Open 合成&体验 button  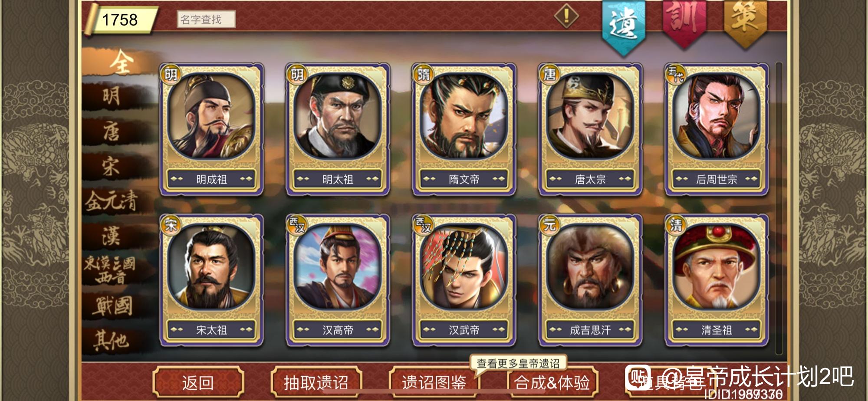[552, 382]
